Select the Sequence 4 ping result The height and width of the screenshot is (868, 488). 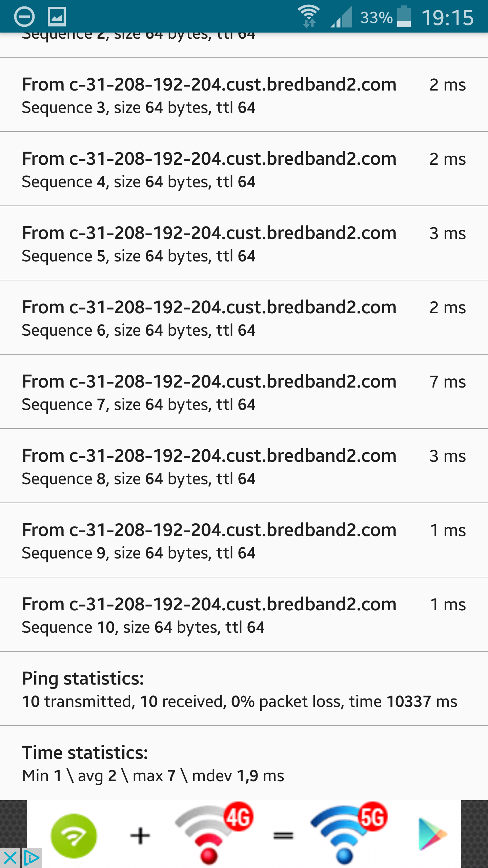coord(244,169)
